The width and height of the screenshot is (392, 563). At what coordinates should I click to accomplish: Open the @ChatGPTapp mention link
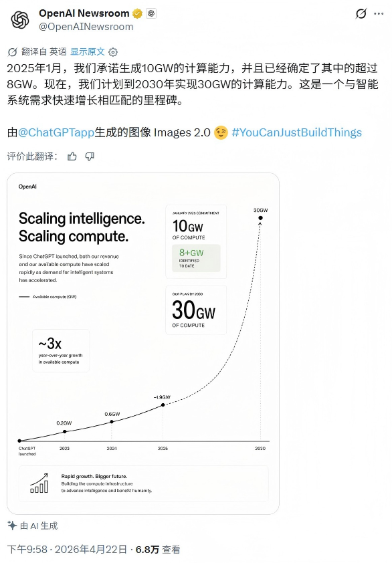56,132
